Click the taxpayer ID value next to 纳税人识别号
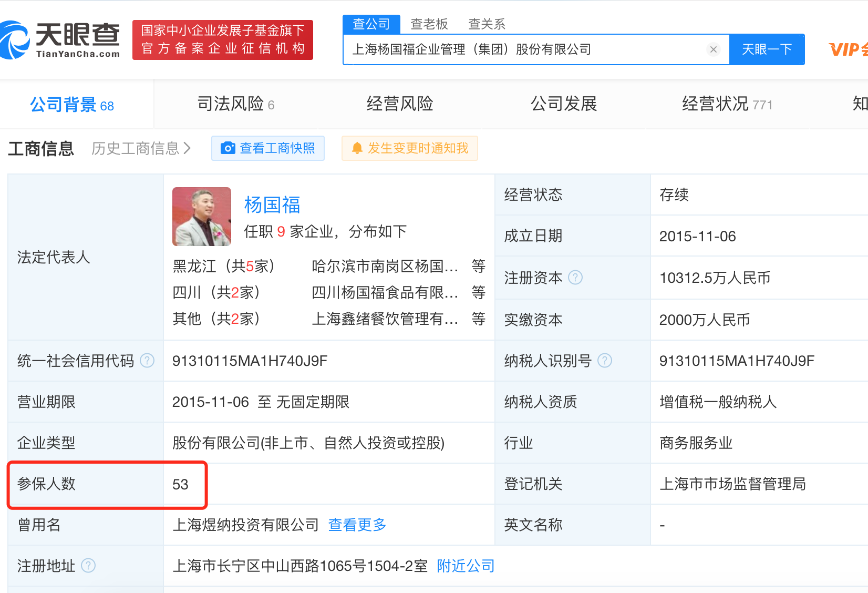This screenshot has height=593, width=868. (737, 361)
